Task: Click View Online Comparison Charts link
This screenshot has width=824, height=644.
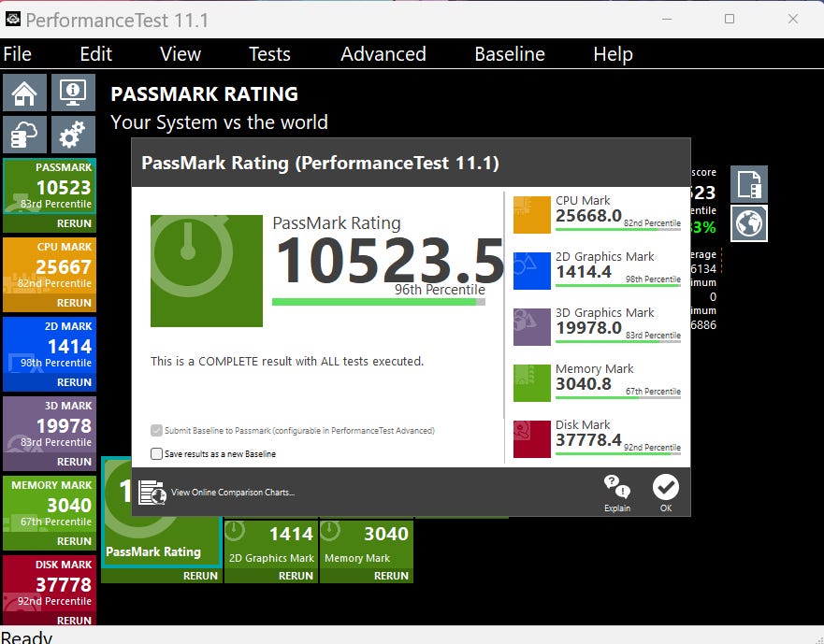Action: point(232,493)
